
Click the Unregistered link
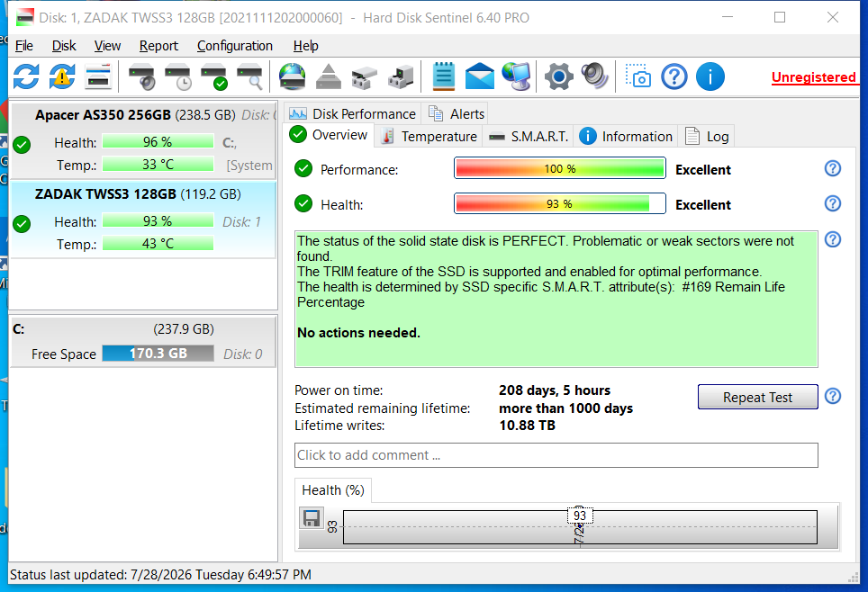(814, 76)
